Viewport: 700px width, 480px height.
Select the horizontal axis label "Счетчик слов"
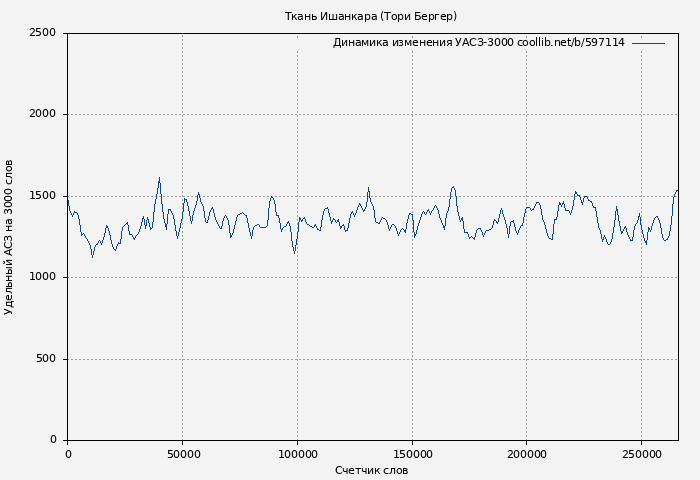click(371, 470)
